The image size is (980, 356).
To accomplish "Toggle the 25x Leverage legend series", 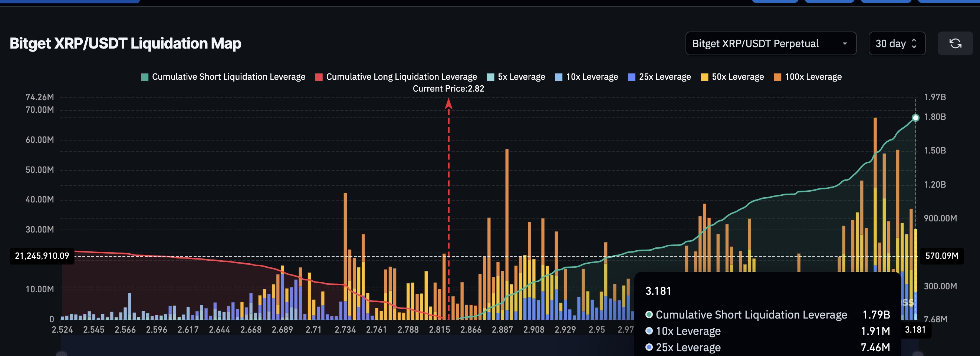I will click(x=659, y=77).
